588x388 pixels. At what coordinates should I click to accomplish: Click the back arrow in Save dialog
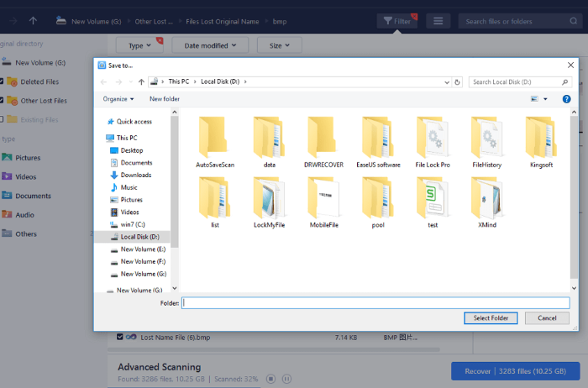click(x=104, y=81)
